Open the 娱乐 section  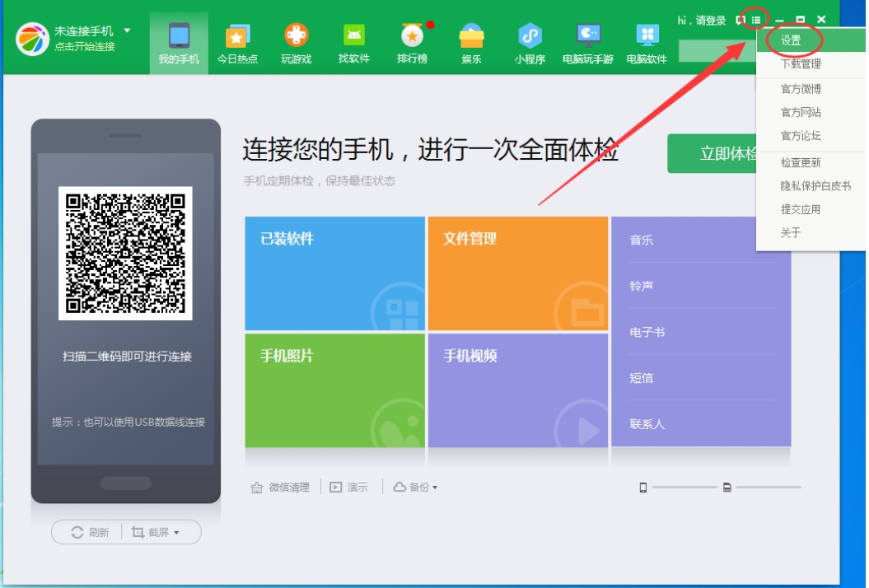point(471,43)
